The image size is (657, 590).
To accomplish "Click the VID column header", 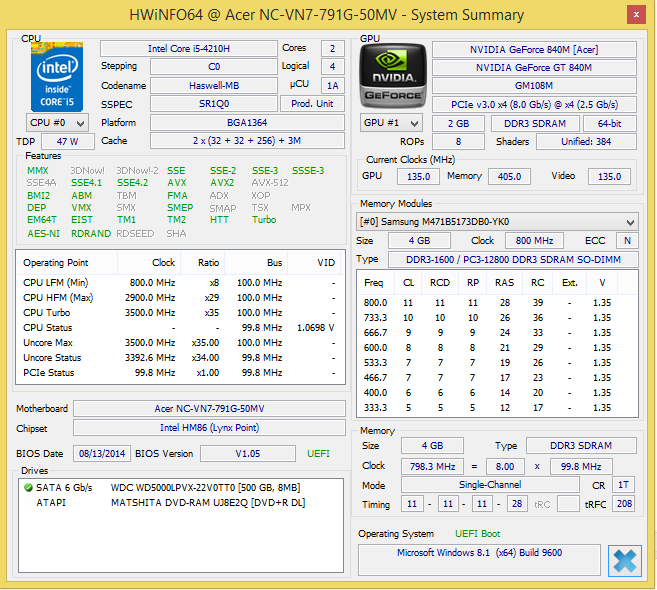I will click(x=314, y=263).
